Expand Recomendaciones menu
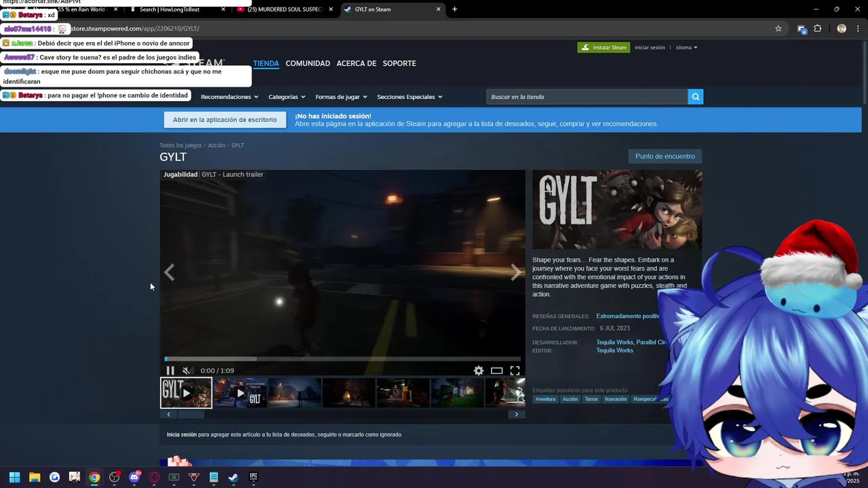The image size is (868, 488). coord(229,97)
